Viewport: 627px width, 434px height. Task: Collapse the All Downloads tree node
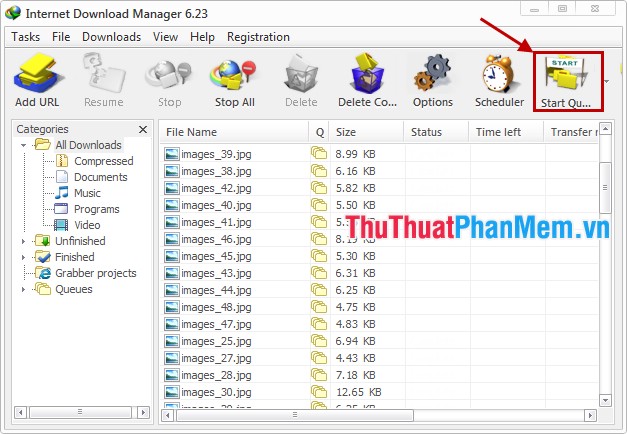coord(24,145)
